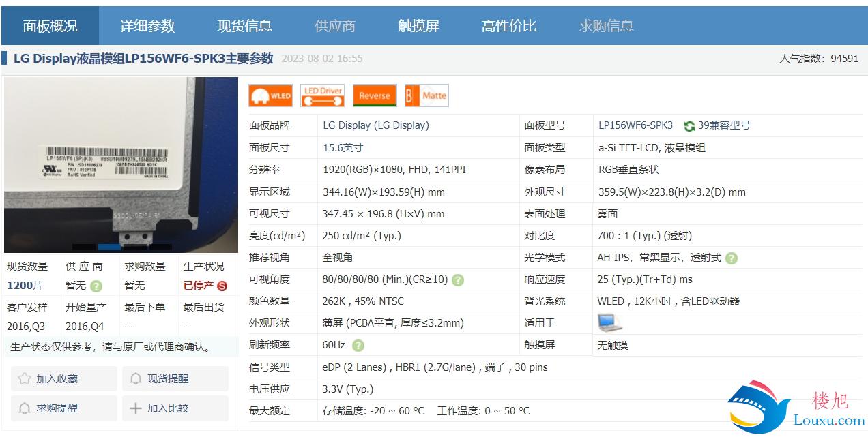Click the 3.3V (Typ.) voltage value
This screenshot has height=439, width=868.
tap(348, 389)
